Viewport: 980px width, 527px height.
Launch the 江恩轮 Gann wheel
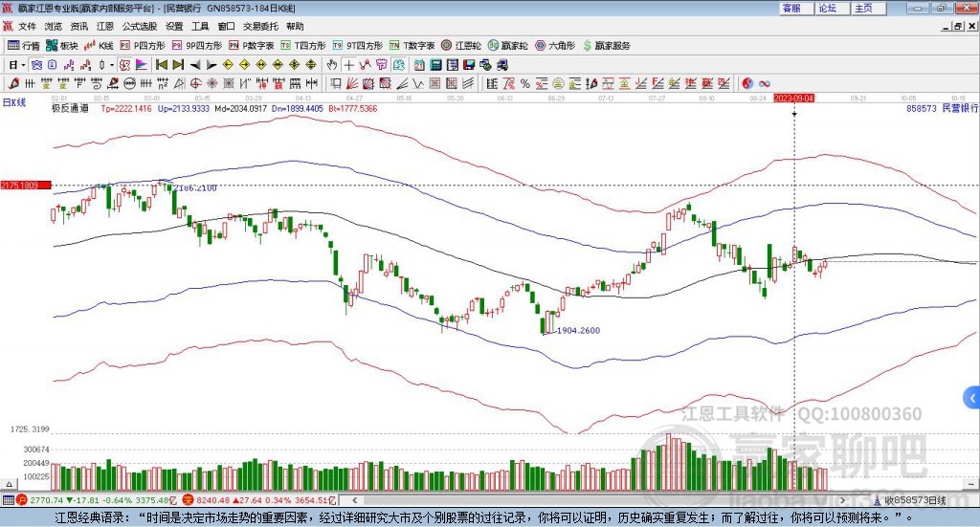tap(461, 46)
